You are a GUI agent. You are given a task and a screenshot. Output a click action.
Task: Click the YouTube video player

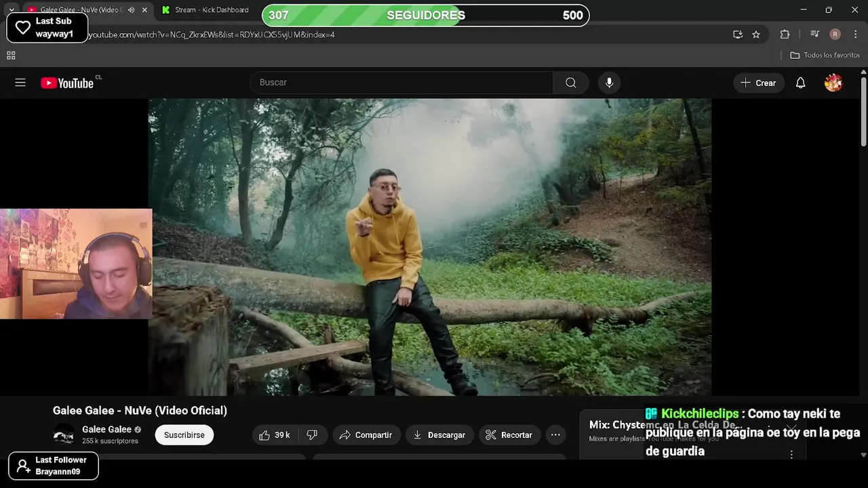click(430, 247)
